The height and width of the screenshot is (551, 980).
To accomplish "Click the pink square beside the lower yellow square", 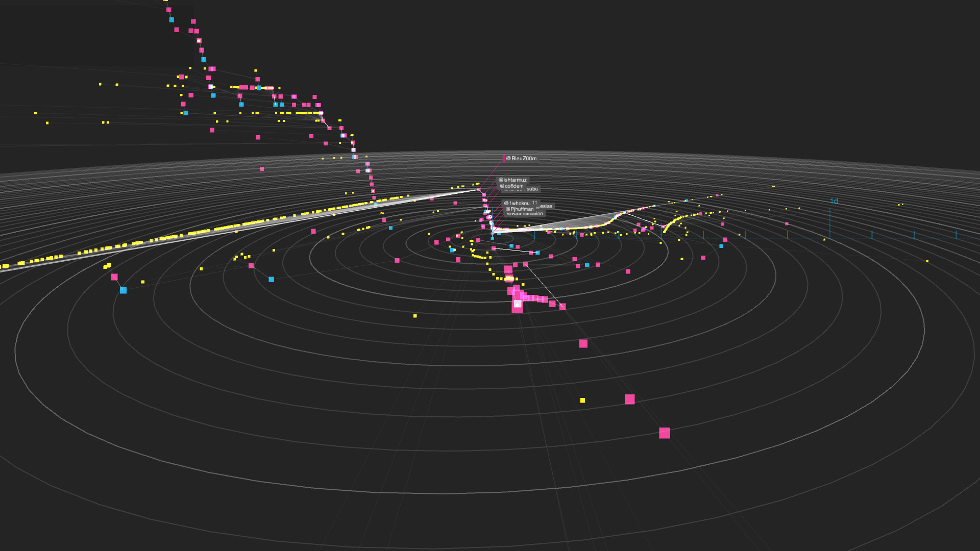I will [x=629, y=399].
